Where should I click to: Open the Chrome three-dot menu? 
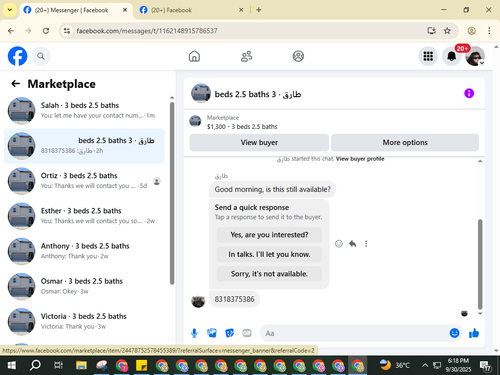(x=489, y=31)
